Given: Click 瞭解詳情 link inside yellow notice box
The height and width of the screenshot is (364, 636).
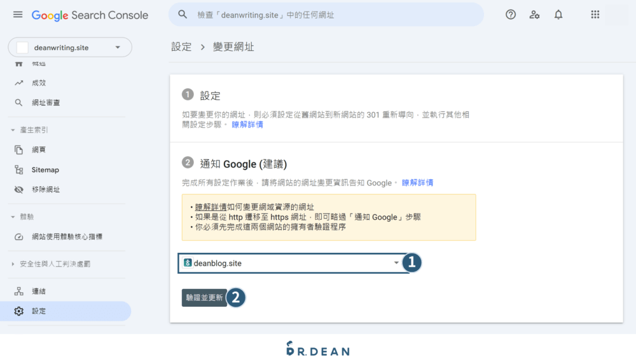Looking at the screenshot, I should (x=211, y=206).
